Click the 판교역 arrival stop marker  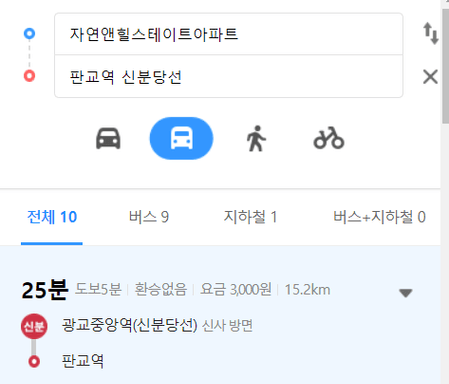point(34,361)
